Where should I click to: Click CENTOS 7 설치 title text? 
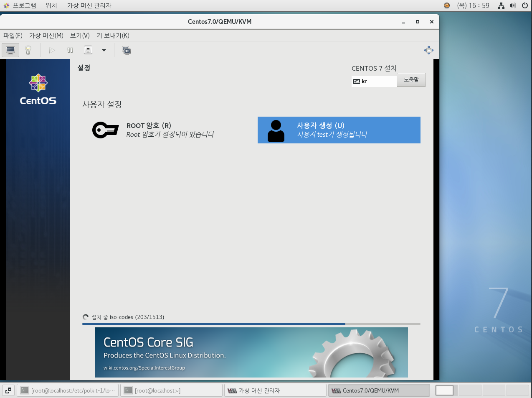point(374,68)
